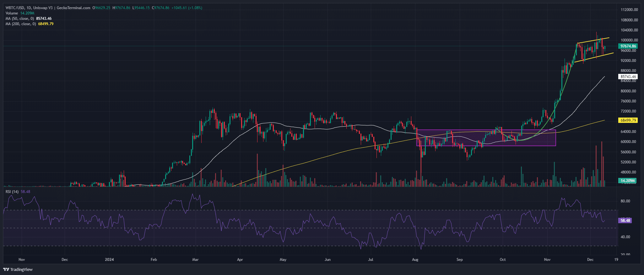Select the RSI (14) indicator label
The height and width of the screenshot is (275, 644).
coord(12,191)
